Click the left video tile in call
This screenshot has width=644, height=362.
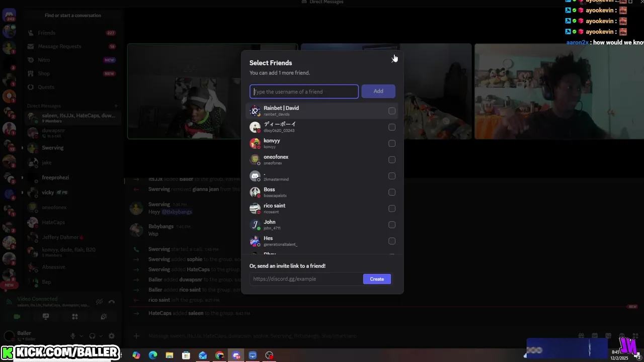[184, 91]
